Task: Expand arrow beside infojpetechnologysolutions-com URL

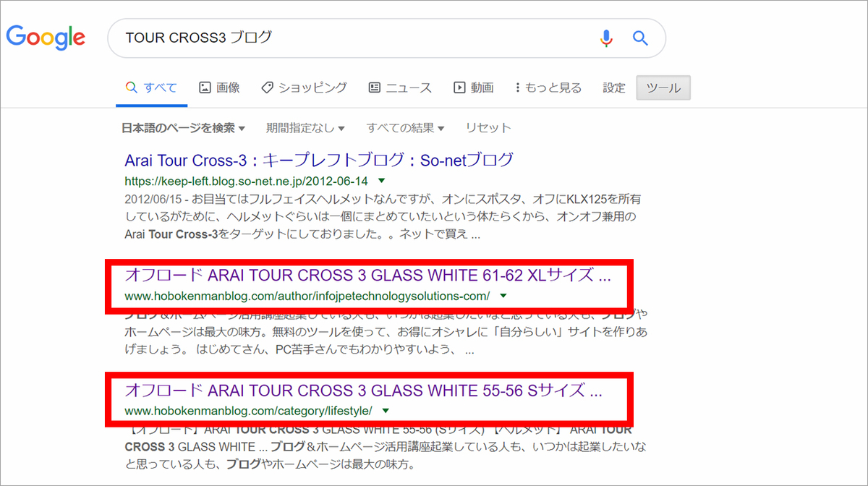Action: coord(503,296)
